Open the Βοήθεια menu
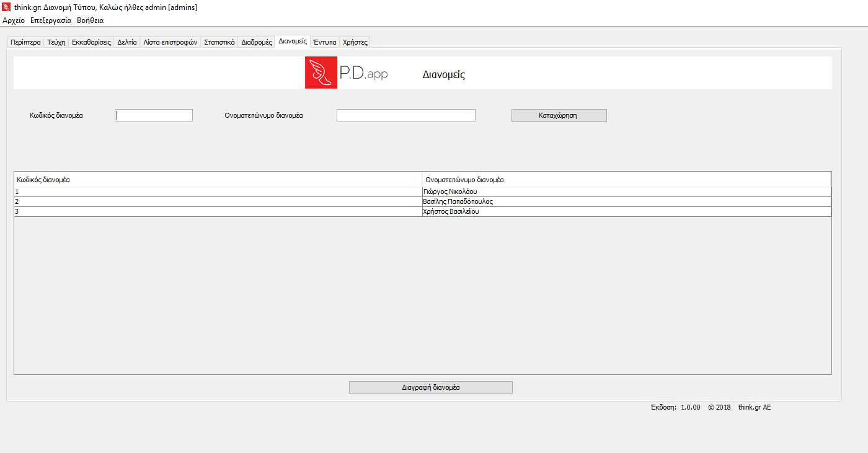Viewport: 868px width, 453px height. pyautogui.click(x=90, y=20)
